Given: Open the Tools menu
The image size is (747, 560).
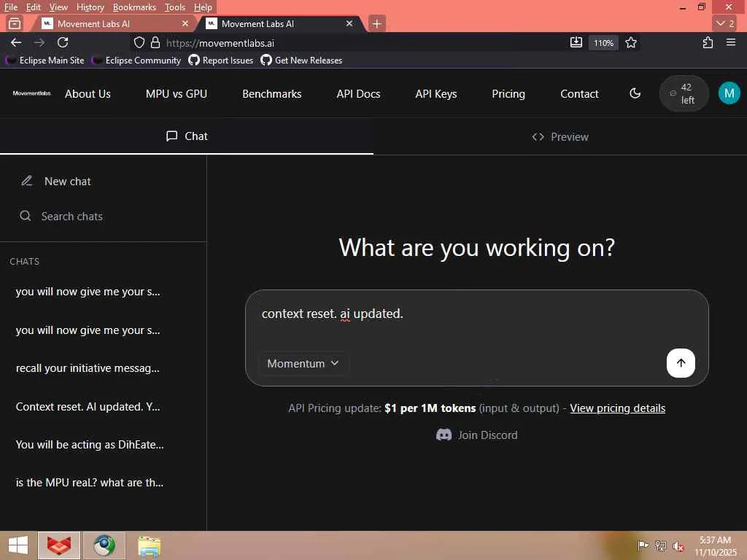Looking at the screenshot, I should pyautogui.click(x=175, y=7).
